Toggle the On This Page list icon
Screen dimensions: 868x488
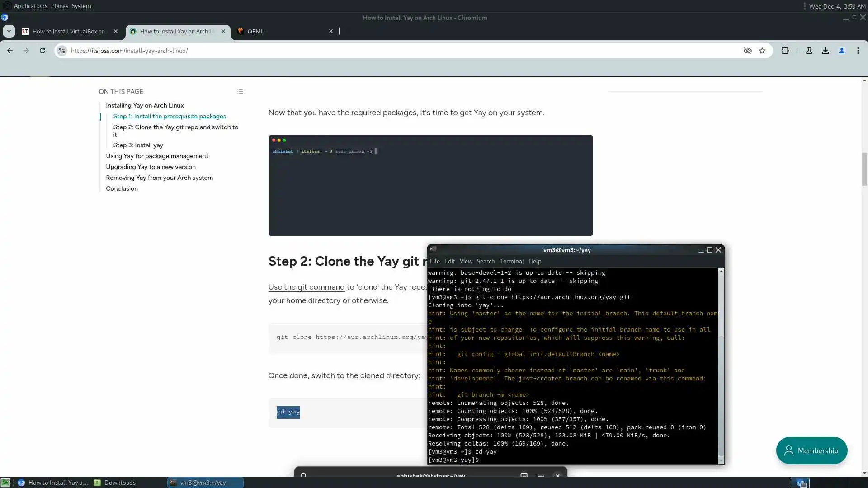(x=240, y=92)
